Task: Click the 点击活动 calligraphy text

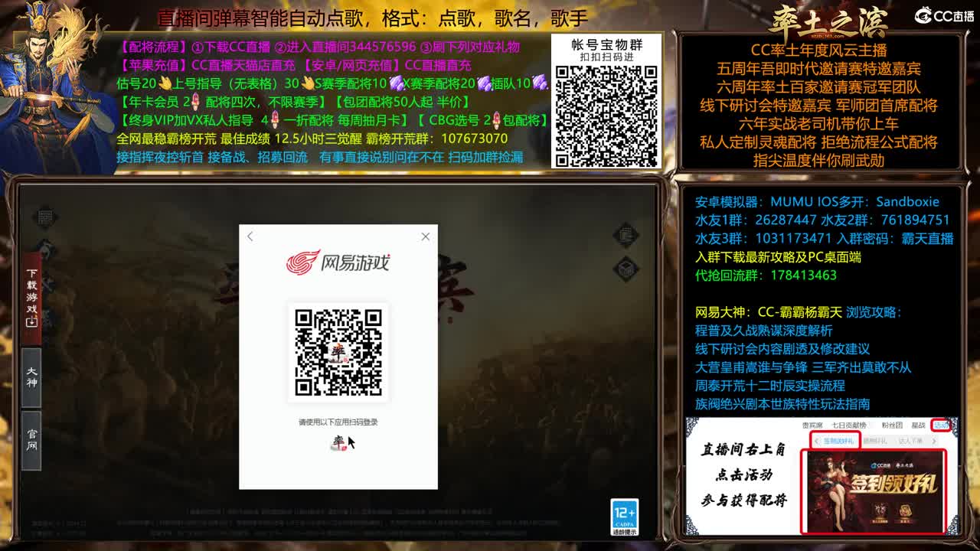Action: coord(743,474)
